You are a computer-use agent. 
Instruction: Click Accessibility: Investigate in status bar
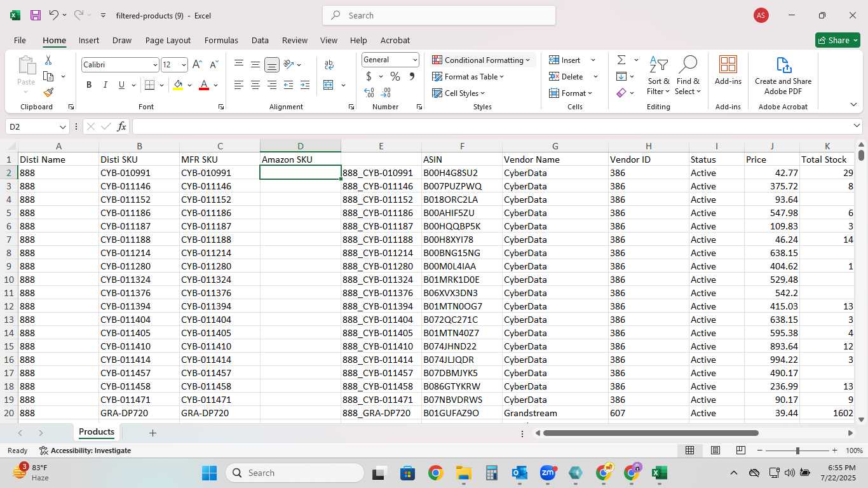pos(85,451)
